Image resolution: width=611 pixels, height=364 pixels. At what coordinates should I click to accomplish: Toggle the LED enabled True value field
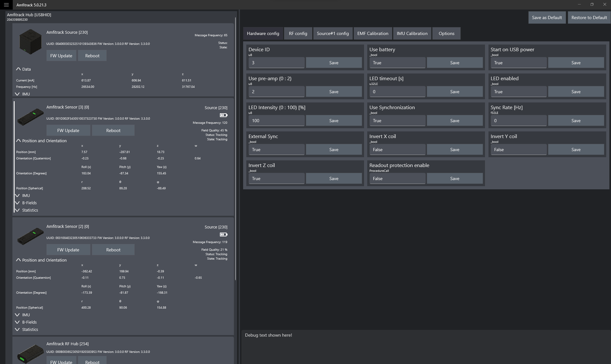[518, 92]
